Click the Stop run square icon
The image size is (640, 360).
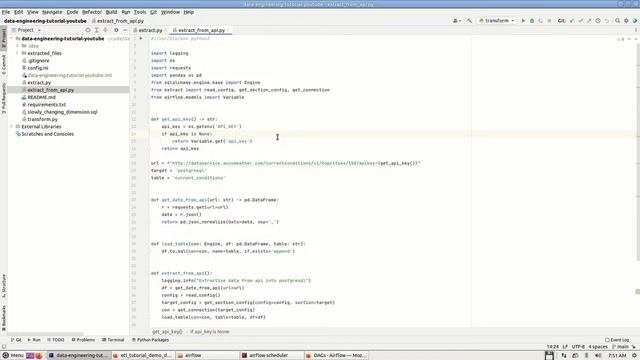coord(549,20)
